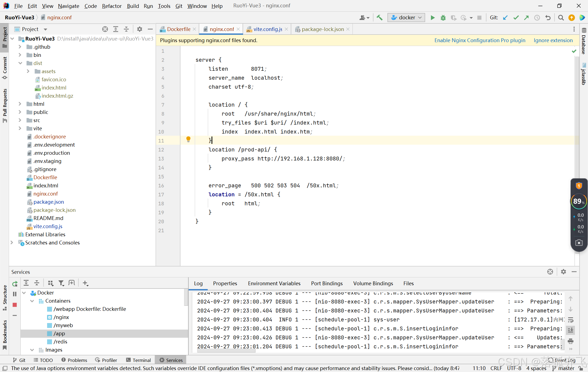This screenshot has height=372, width=588.
Task: Click the red stop icon in the Services panel
Action: 15,305
